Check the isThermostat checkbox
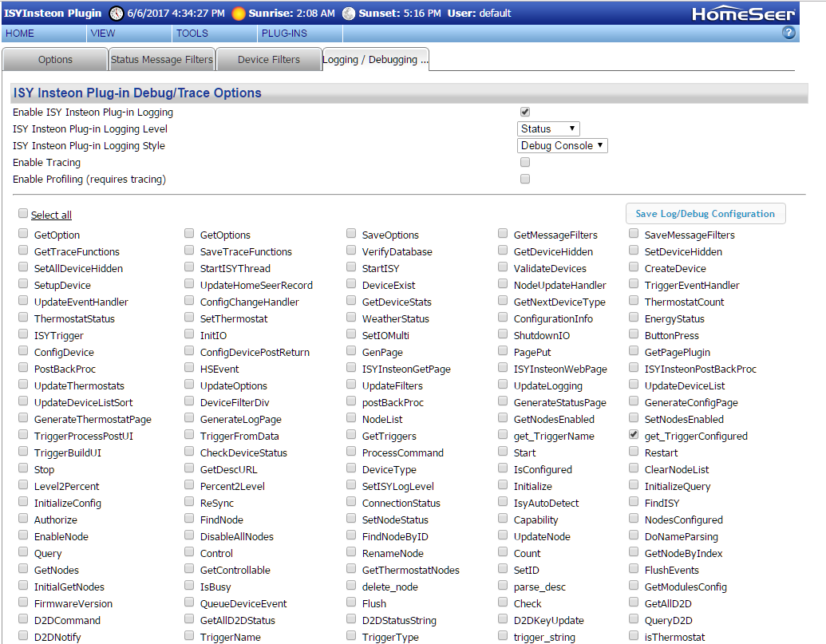This screenshot has height=644, width=826. pyautogui.click(x=634, y=635)
